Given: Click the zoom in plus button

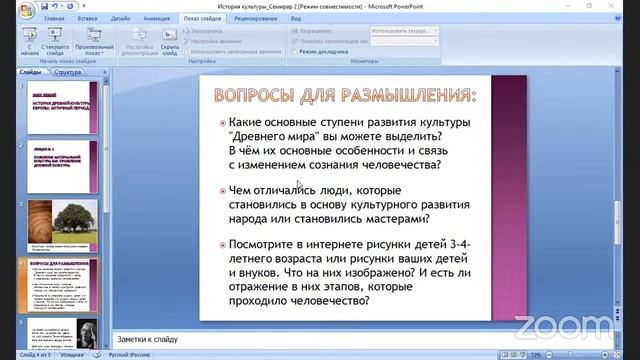Looking at the screenshot, I should pos(604,355).
